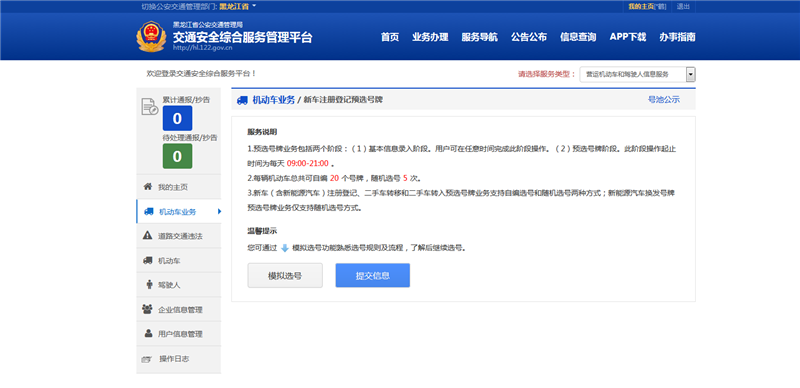Select 用户信息管理 in the sidebar
The width and height of the screenshot is (800, 388).
[x=179, y=334]
